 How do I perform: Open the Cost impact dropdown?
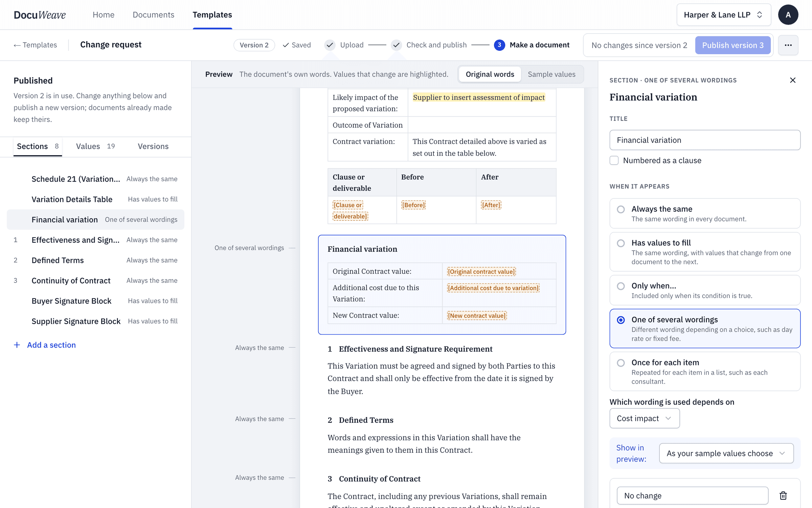pos(644,418)
